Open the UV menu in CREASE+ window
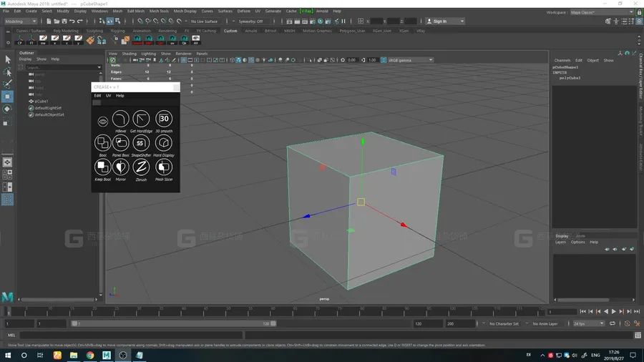 (x=109, y=96)
